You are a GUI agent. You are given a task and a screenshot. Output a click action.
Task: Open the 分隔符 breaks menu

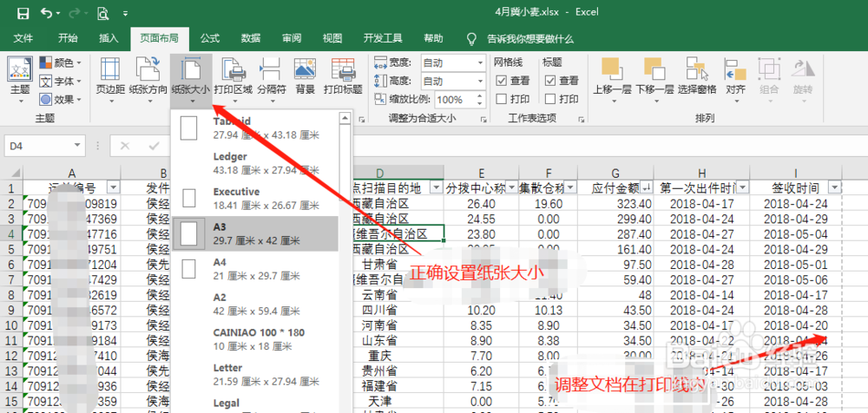click(x=271, y=81)
